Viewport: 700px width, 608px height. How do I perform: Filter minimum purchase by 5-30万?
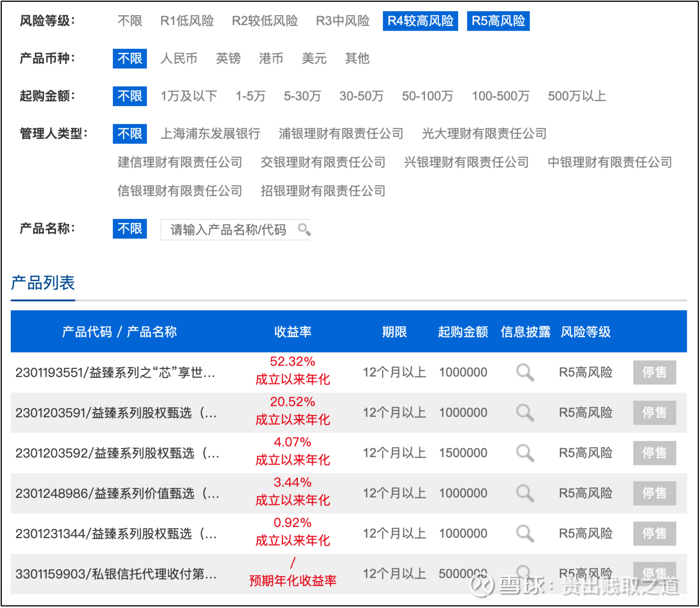302,96
